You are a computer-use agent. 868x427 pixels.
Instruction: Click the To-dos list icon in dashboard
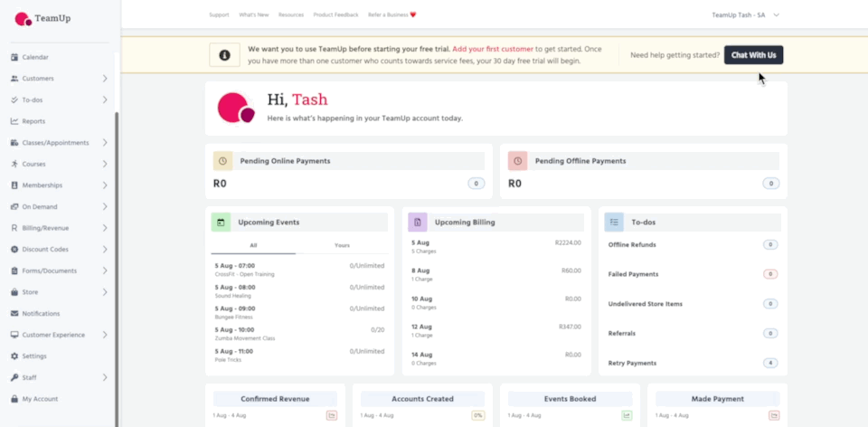[614, 222]
